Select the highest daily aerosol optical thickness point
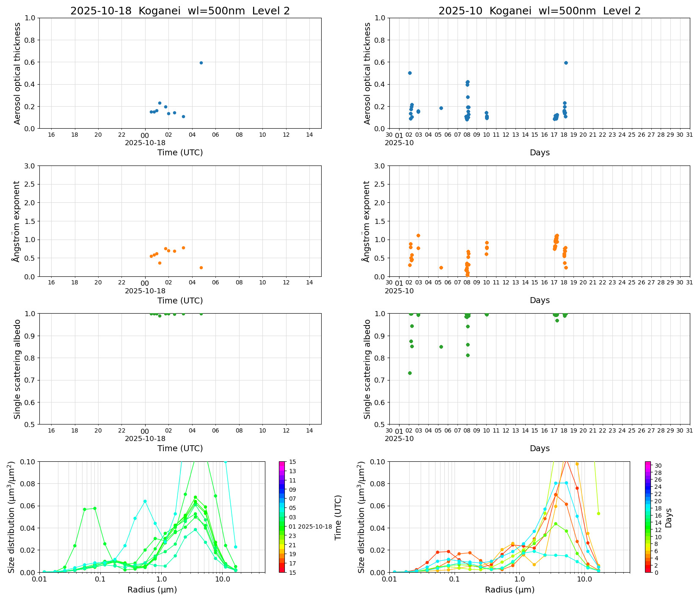This screenshot has width=700, height=601. coord(201,63)
